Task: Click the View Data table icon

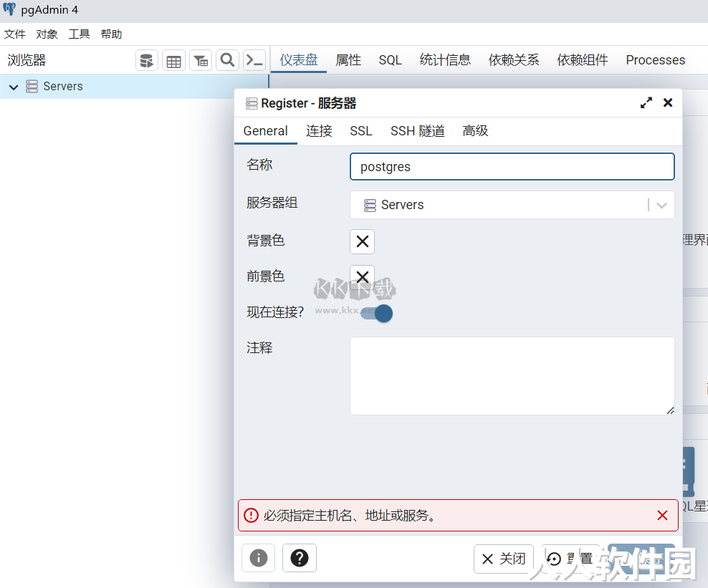Action: click(x=174, y=60)
